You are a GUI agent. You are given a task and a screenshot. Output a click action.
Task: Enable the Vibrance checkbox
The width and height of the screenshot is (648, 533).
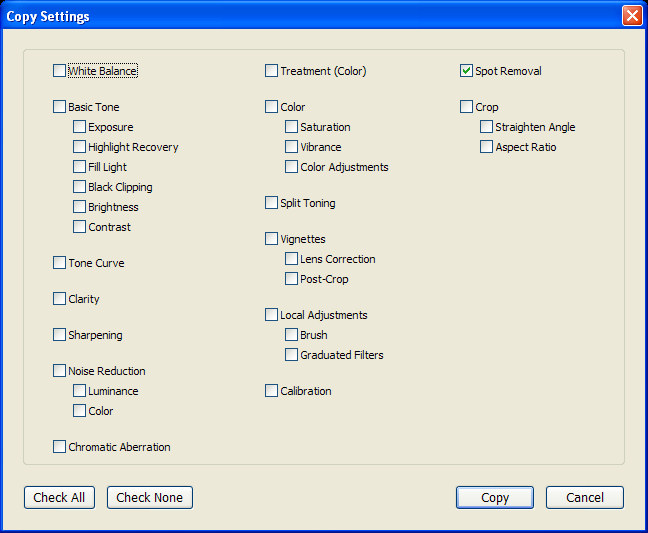point(291,147)
